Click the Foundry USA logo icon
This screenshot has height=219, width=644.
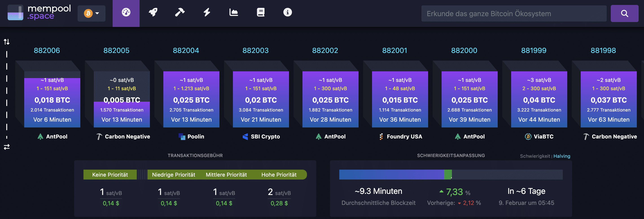381,136
